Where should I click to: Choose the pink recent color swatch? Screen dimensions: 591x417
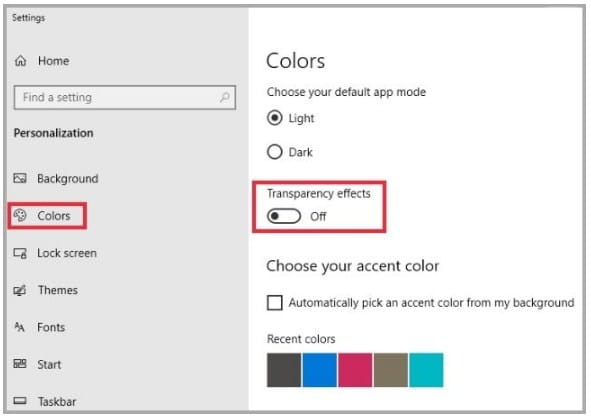coord(355,370)
